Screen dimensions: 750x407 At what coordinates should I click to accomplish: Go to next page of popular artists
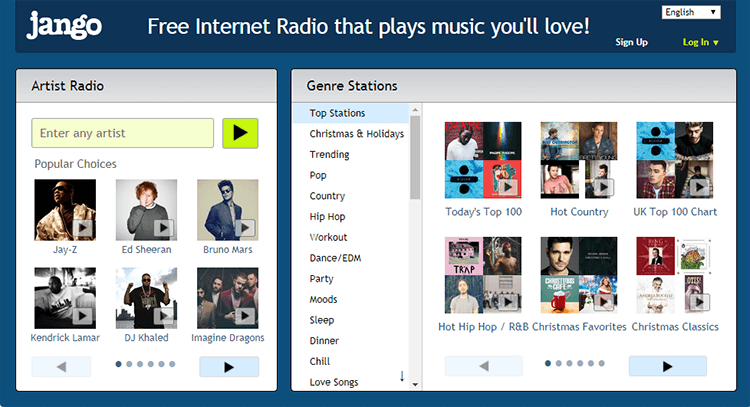pos(229,367)
